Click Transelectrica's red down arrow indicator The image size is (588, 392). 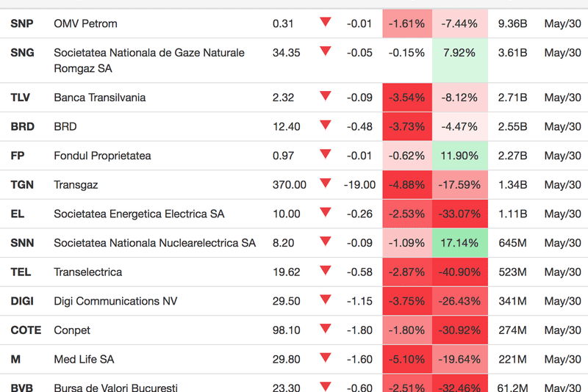click(x=325, y=271)
